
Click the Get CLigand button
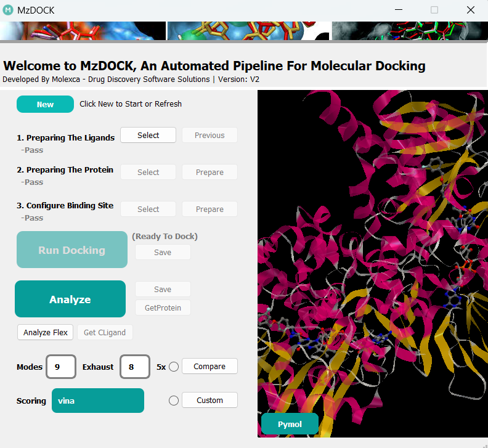(x=105, y=332)
